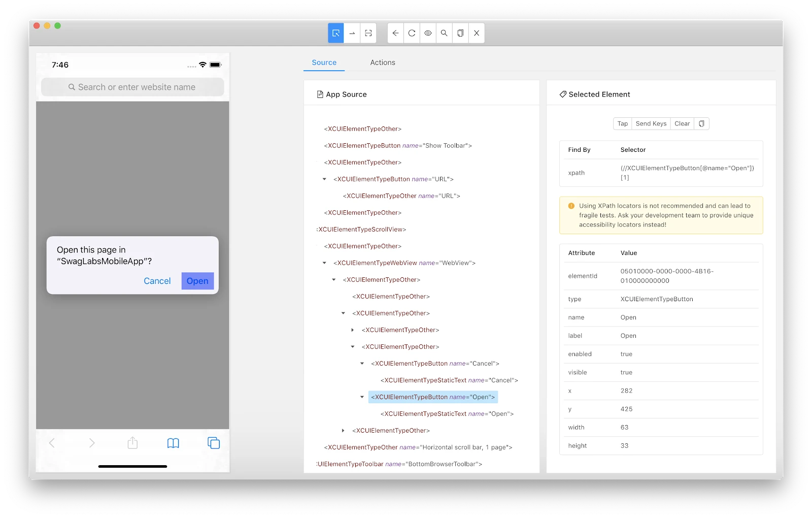
Task: Select the XCUIElementTypeStaticText name="Open" row
Action: pyautogui.click(x=447, y=414)
